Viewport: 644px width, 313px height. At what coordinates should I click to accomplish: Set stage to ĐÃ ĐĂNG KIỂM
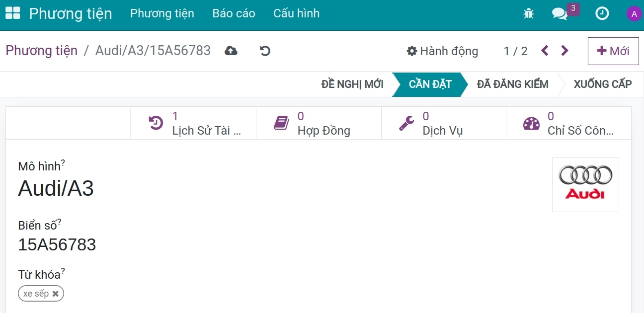(512, 84)
